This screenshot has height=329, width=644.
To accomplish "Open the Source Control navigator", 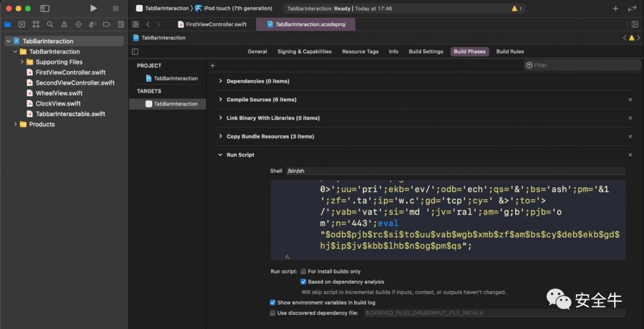I will 22,24.
